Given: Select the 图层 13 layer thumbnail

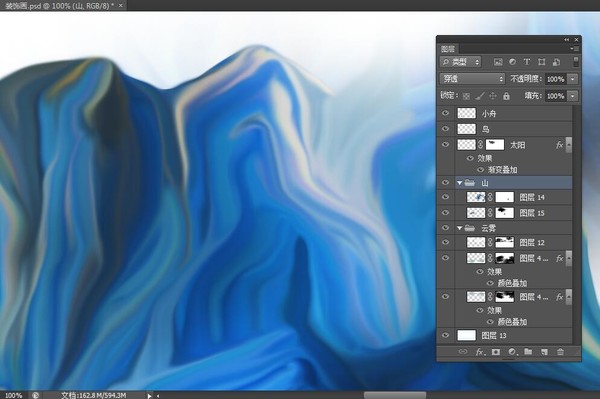Looking at the screenshot, I should (466, 335).
